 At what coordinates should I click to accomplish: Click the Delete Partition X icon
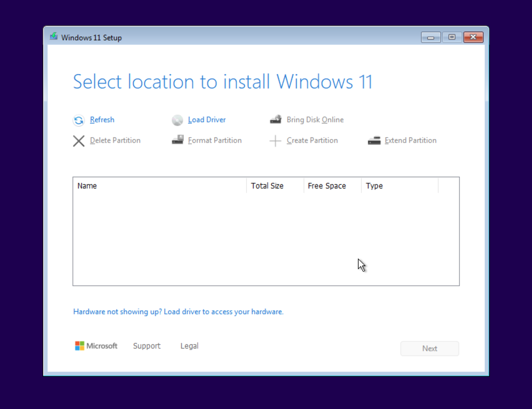[x=79, y=141]
